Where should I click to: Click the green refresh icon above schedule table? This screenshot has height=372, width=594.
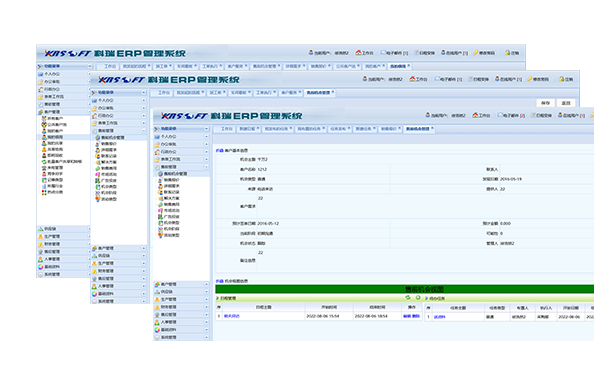[x=408, y=298]
